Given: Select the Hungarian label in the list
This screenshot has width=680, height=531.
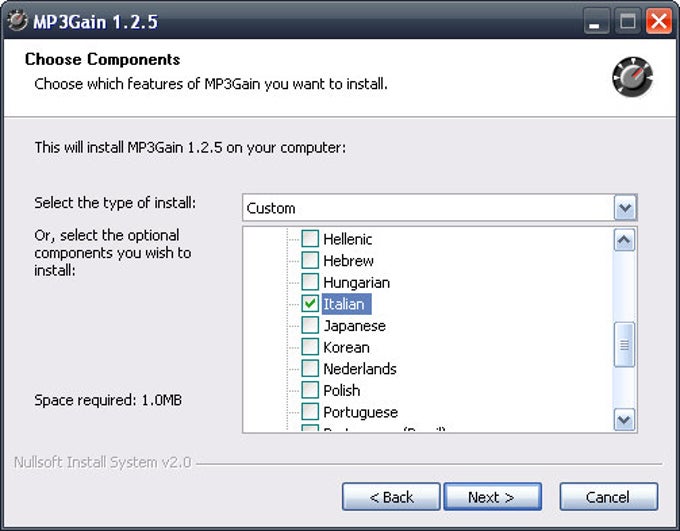Looking at the screenshot, I should [356, 282].
